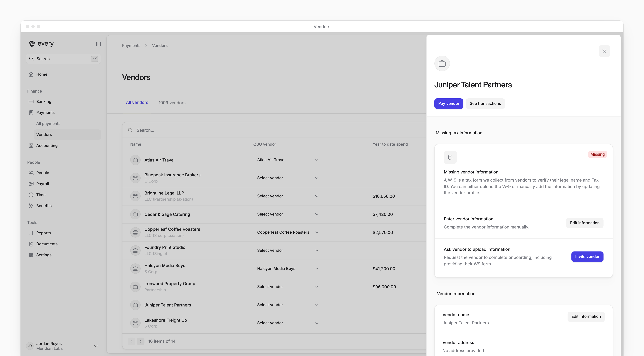Open Documents under Tools
This screenshot has height=356, width=644.
pos(63,244)
